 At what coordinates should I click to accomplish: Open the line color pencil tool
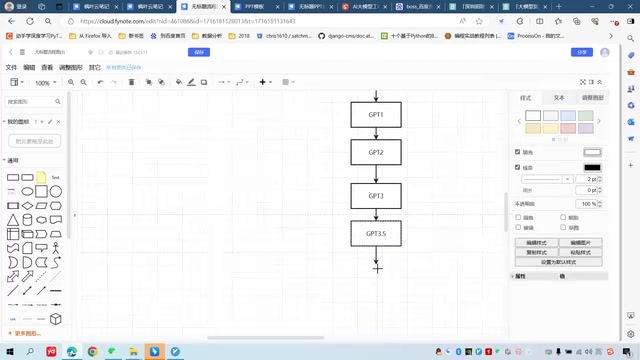(x=191, y=82)
